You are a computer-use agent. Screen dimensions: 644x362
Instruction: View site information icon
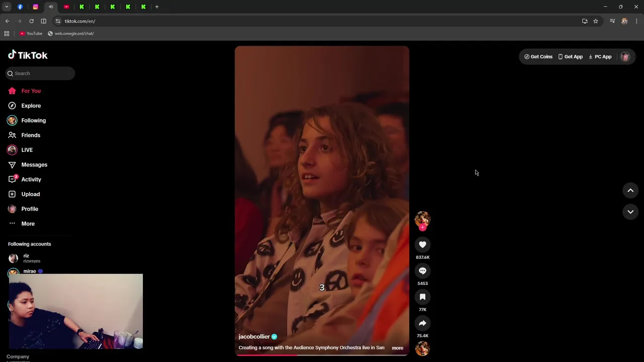pos(58,21)
